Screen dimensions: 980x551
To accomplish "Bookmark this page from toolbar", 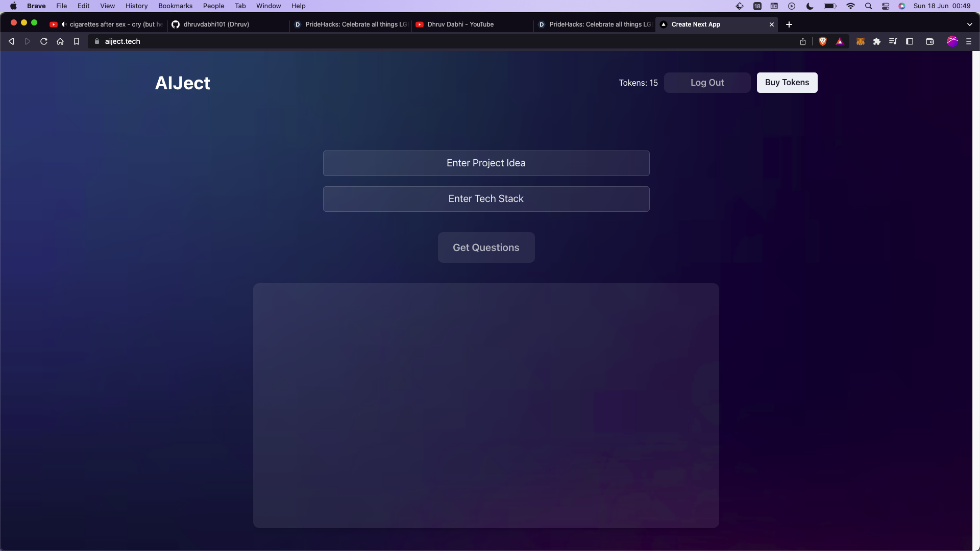I will pyautogui.click(x=77, y=41).
